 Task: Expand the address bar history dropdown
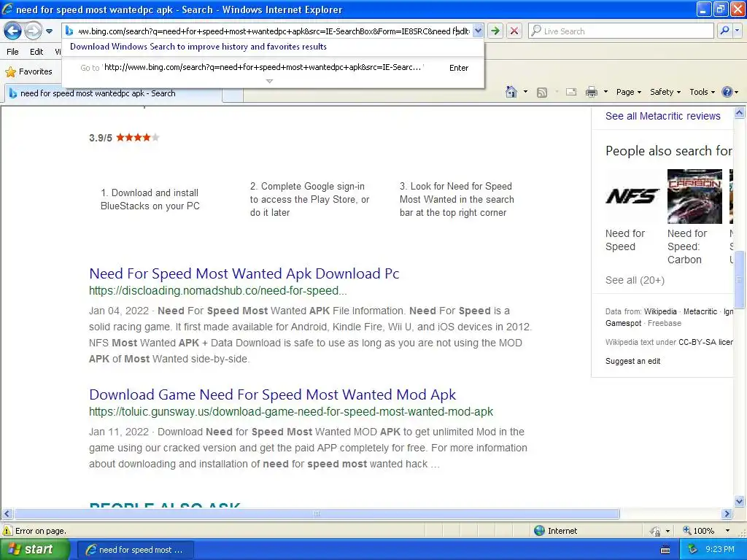[478, 31]
